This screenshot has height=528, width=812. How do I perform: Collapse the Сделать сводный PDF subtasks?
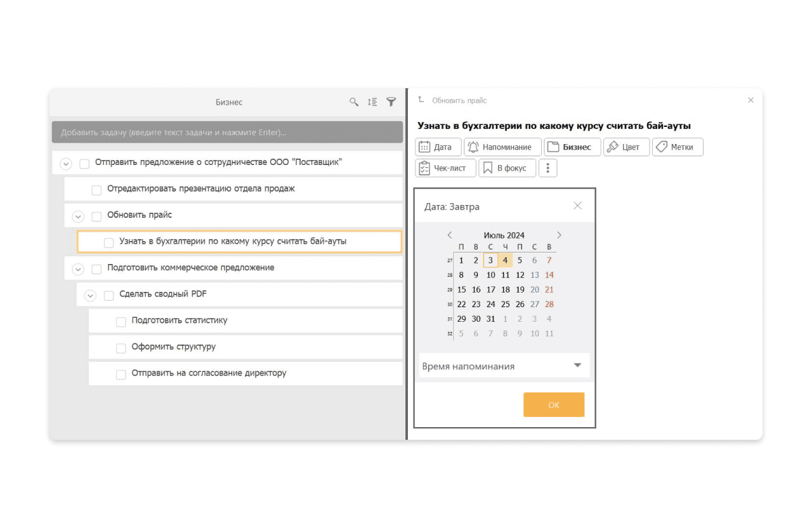[90, 295]
